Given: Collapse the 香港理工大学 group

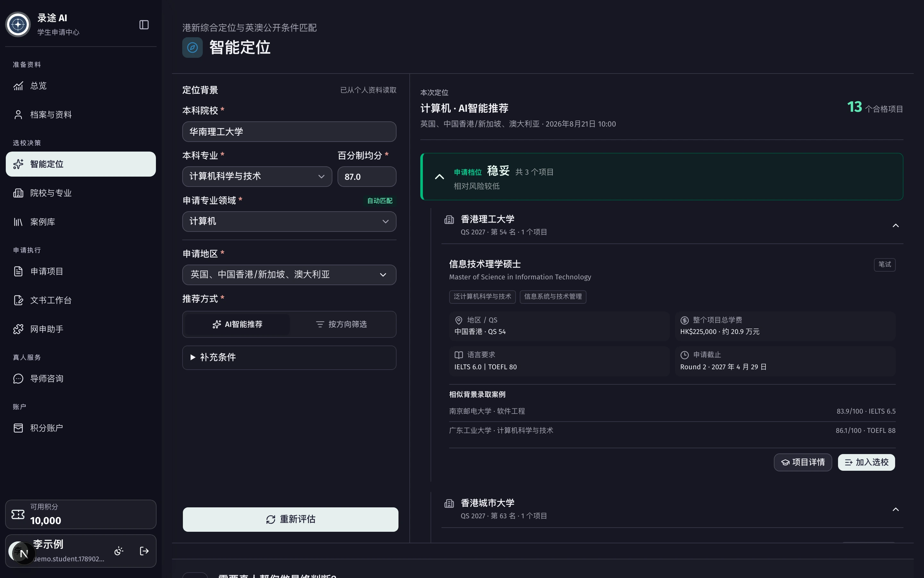Looking at the screenshot, I should pos(896,225).
